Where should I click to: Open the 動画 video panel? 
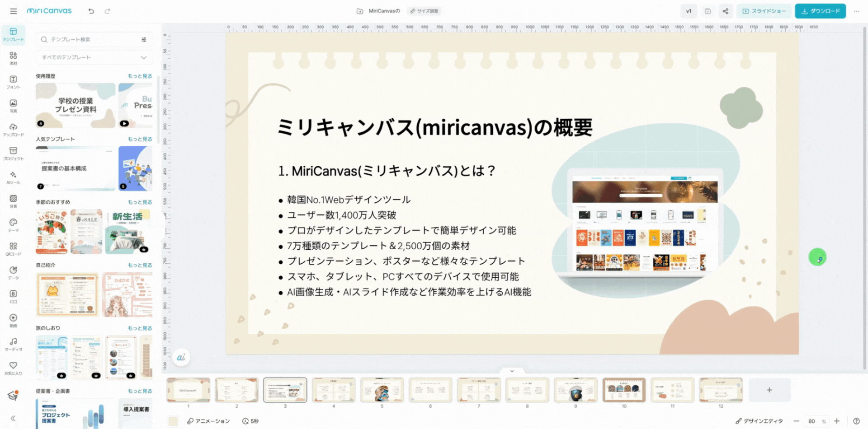(13, 321)
